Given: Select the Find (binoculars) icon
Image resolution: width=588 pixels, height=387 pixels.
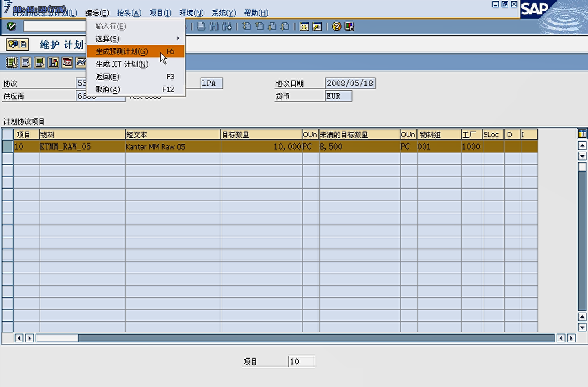Looking at the screenshot, I should [214, 26].
